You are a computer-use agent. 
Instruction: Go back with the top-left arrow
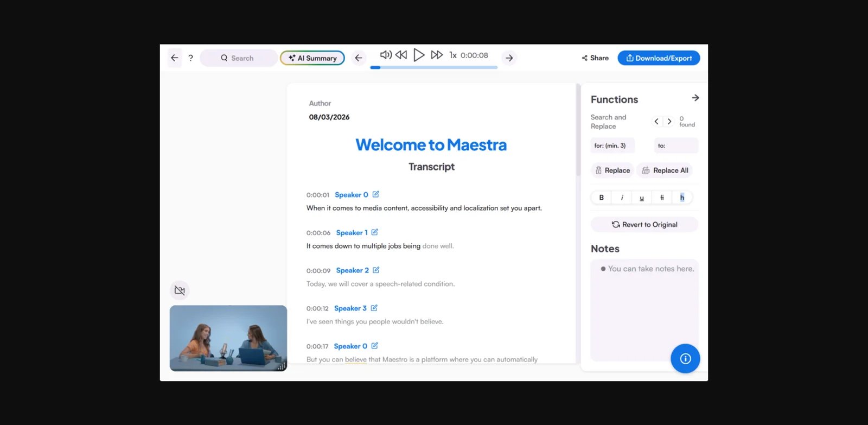[x=174, y=58]
